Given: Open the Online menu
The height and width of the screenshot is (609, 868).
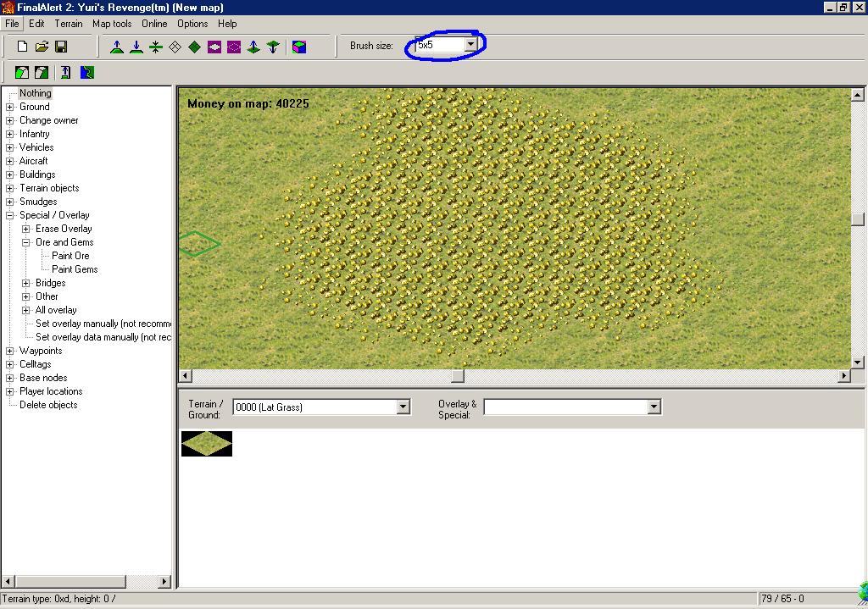Looking at the screenshot, I should pos(154,24).
